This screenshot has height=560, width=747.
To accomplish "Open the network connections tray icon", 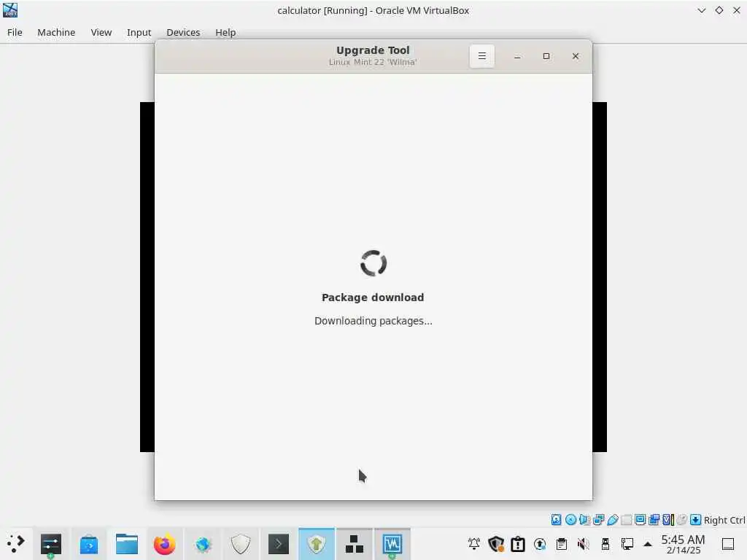I will (x=627, y=543).
